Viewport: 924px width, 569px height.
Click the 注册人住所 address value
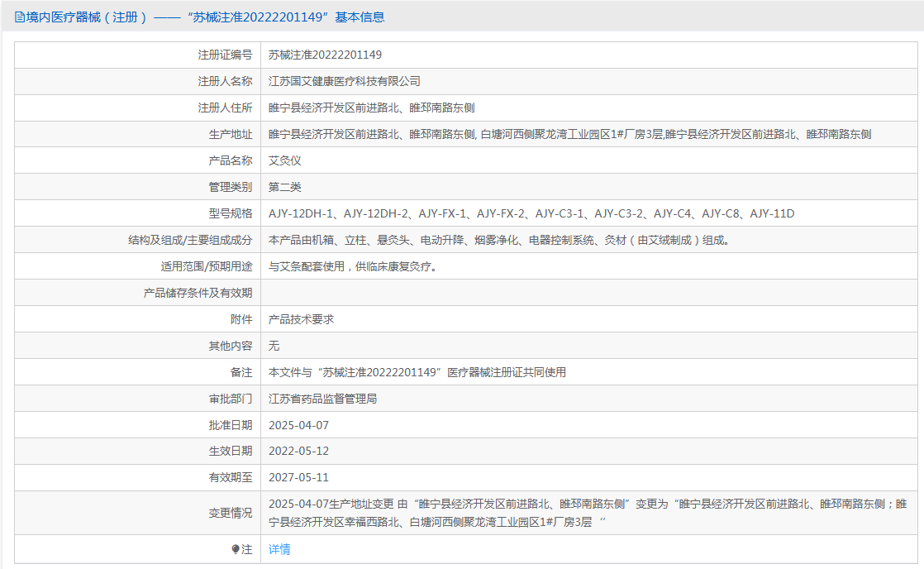[372, 108]
